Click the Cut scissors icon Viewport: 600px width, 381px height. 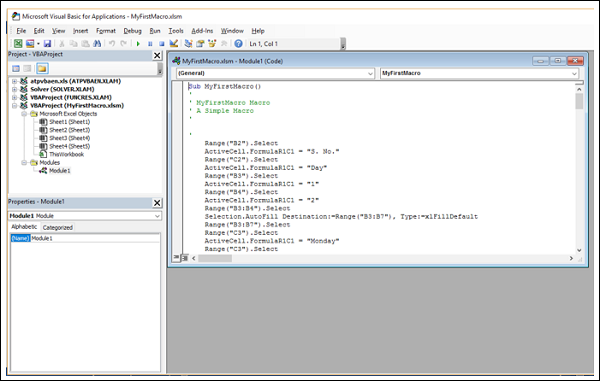pyautogui.click(x=62, y=44)
